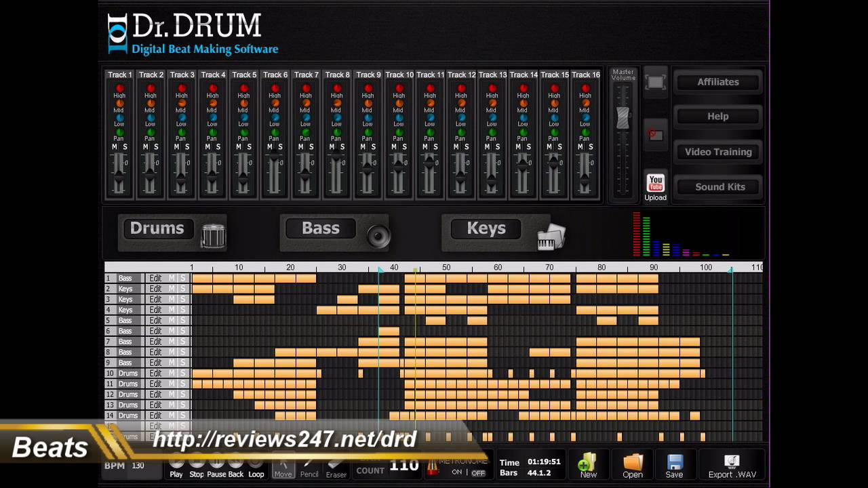This screenshot has width=868, height=488.
Task: Open Help
Action: (x=718, y=117)
